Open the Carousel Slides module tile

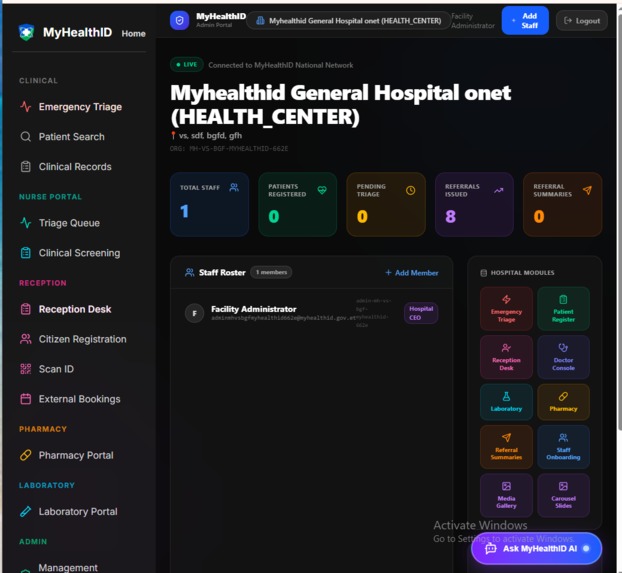[x=563, y=495]
